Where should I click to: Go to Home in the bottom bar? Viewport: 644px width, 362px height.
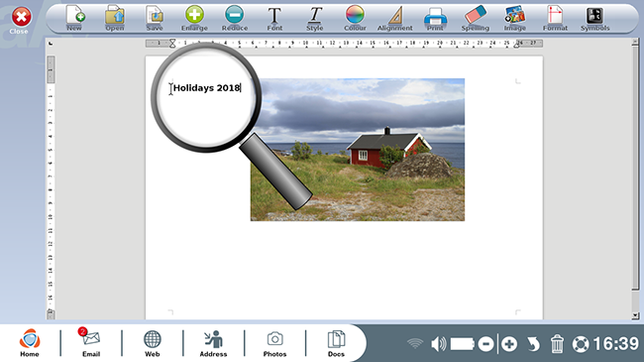coord(30,343)
